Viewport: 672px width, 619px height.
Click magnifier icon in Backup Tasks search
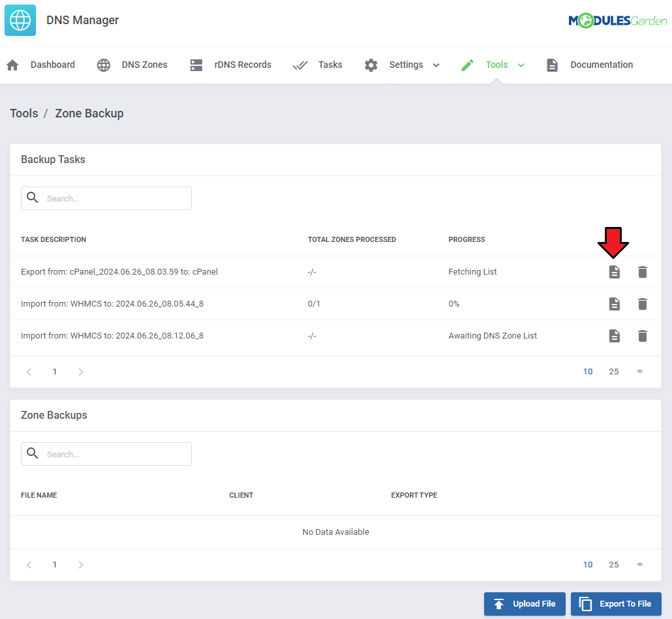coord(33,198)
